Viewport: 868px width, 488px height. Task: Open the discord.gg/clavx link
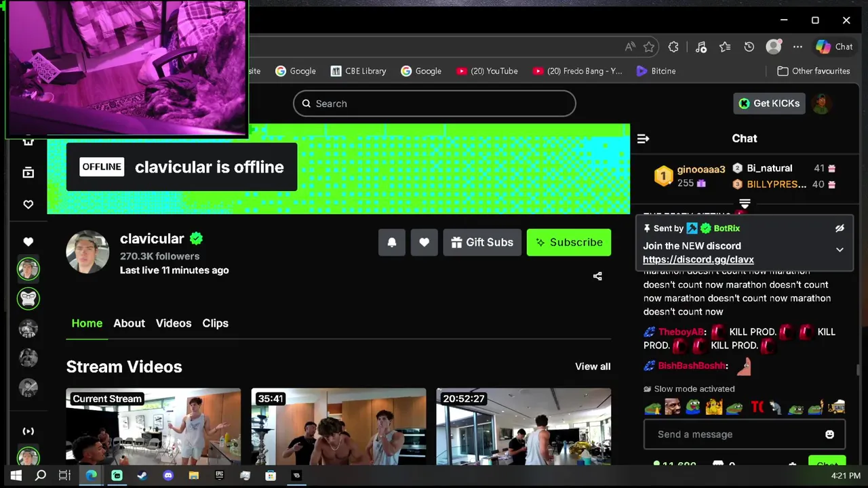(x=698, y=260)
